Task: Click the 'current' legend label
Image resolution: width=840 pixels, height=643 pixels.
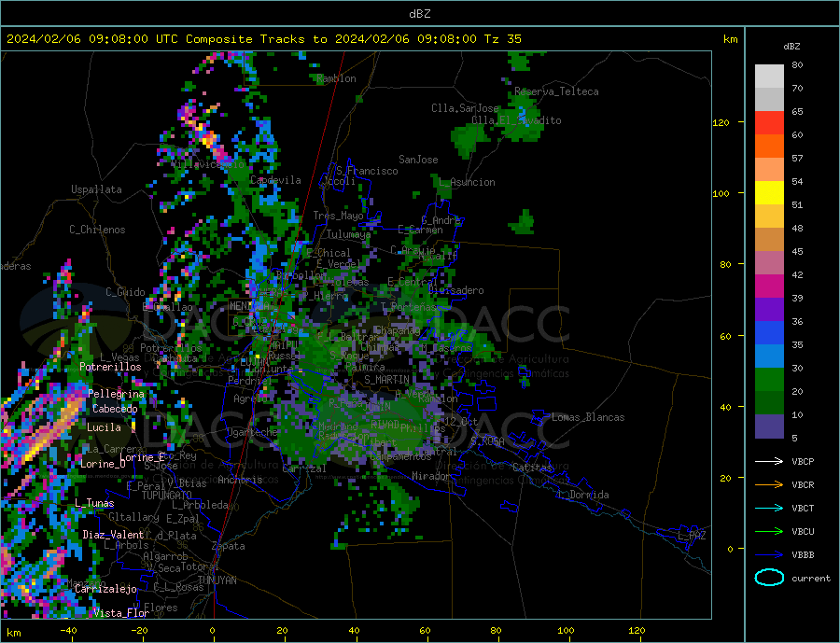Action: (811, 579)
